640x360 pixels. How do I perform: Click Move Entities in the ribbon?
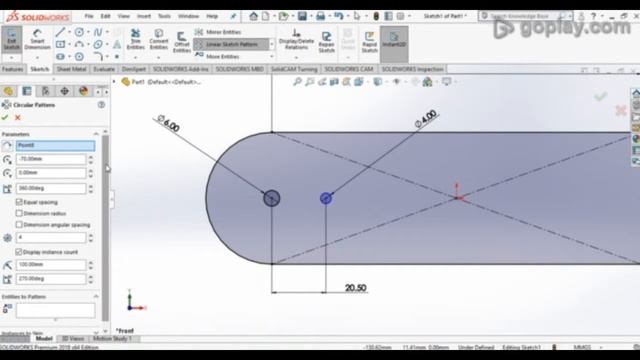pyautogui.click(x=218, y=56)
